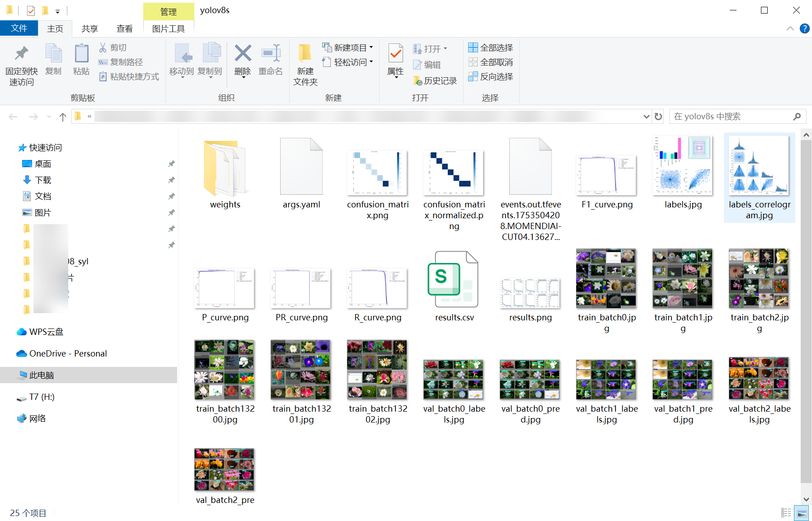This screenshot has width=812, height=521.
Task: Click the Copy (复制) ribbon icon
Action: (x=53, y=54)
